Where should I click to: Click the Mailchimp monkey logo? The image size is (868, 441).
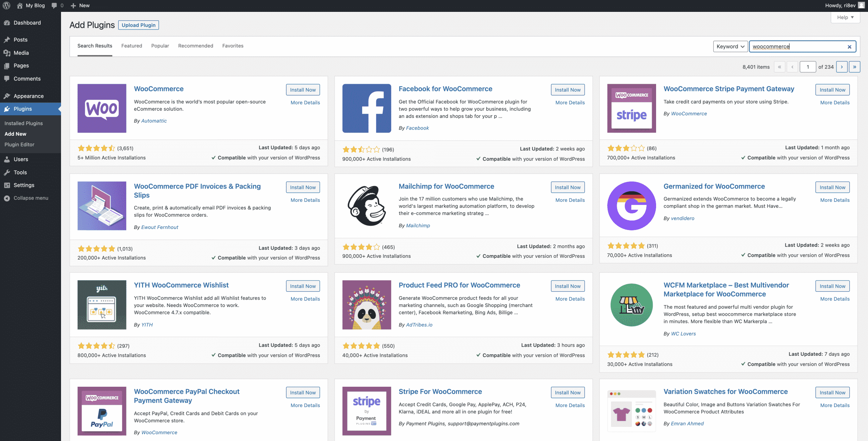point(367,206)
